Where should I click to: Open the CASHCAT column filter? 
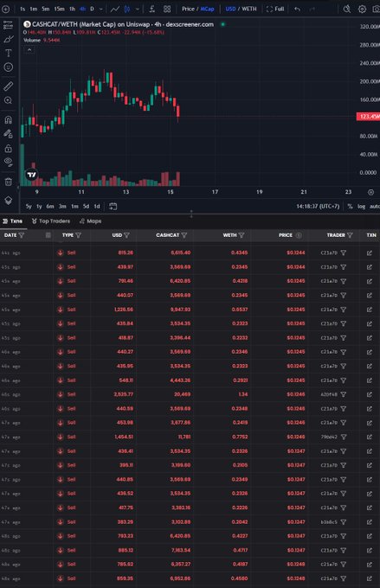(184, 235)
